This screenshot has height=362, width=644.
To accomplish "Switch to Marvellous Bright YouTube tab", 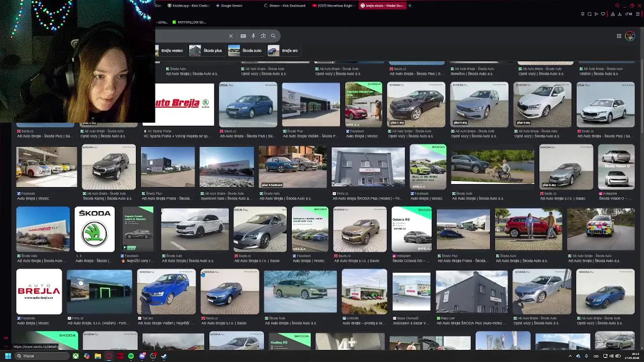I will (x=333, y=6).
